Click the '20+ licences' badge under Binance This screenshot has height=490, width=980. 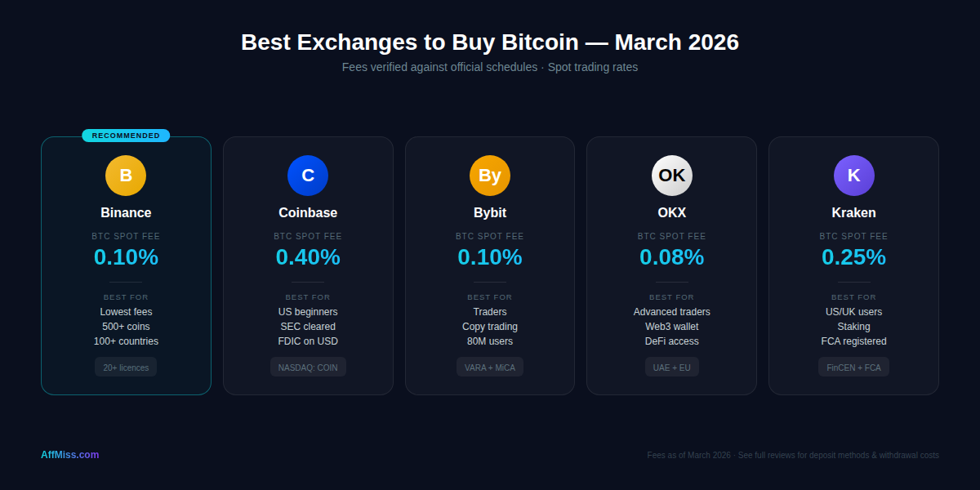point(126,367)
